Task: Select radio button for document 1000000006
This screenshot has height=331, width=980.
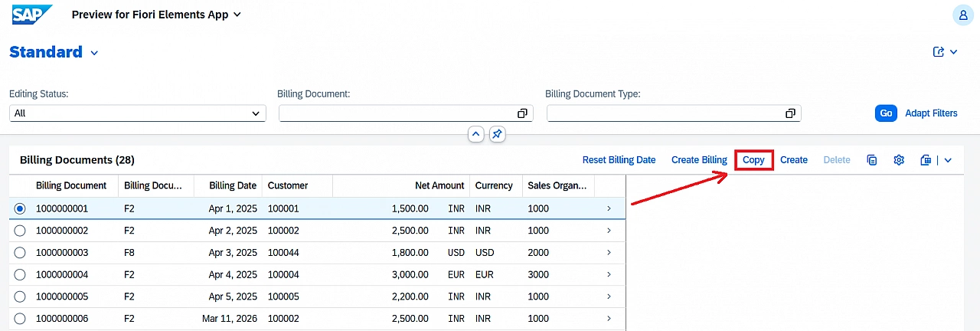Action: 20,318
